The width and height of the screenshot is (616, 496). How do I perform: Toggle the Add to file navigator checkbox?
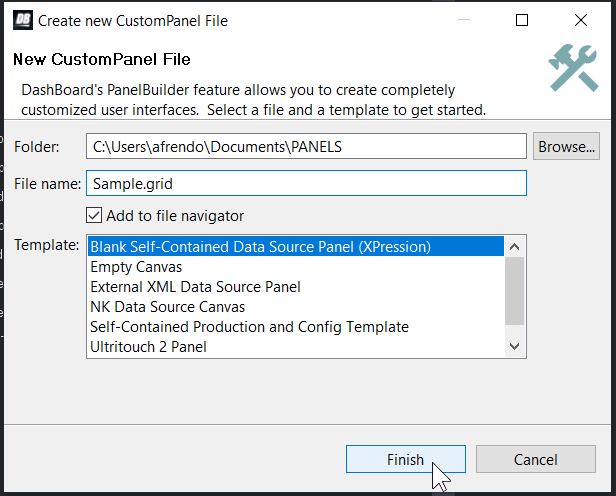[95, 215]
